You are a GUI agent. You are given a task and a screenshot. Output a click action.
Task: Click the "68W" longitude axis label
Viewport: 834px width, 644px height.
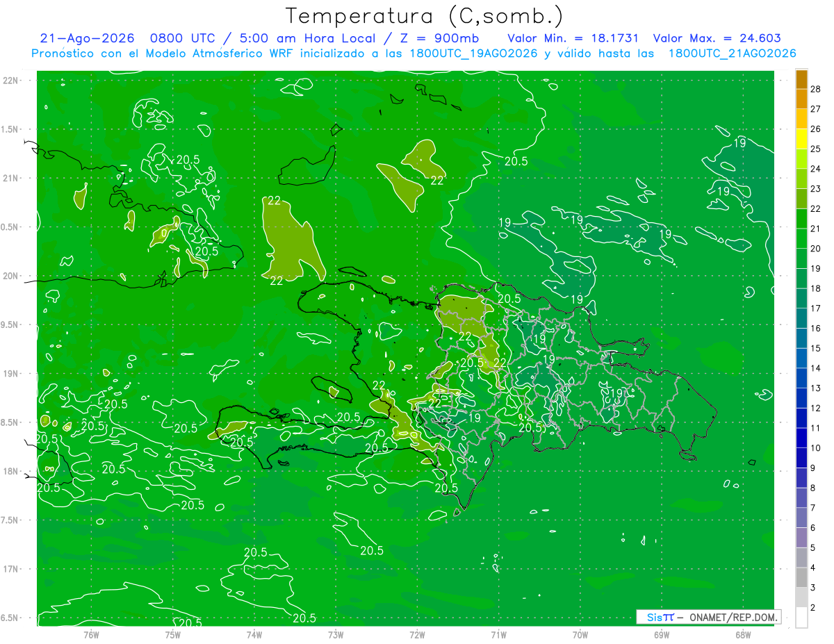743,634
